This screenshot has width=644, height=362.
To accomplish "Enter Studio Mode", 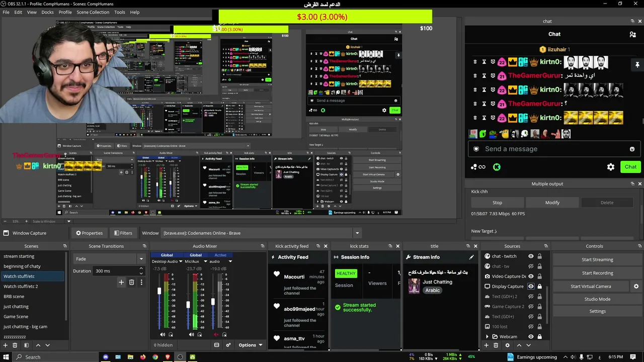I will [x=597, y=299].
